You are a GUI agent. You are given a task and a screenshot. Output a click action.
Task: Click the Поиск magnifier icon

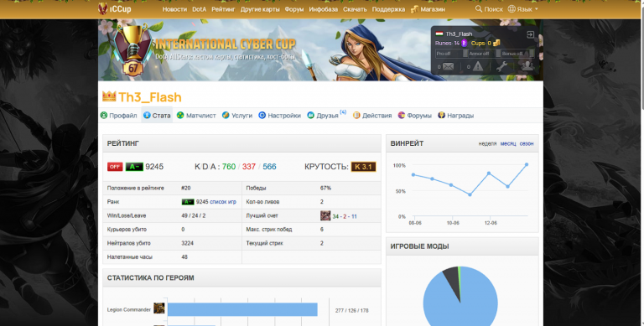[479, 8]
